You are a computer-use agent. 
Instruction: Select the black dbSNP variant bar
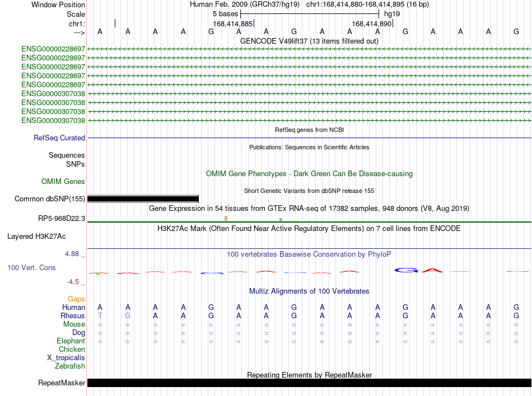tap(143, 199)
